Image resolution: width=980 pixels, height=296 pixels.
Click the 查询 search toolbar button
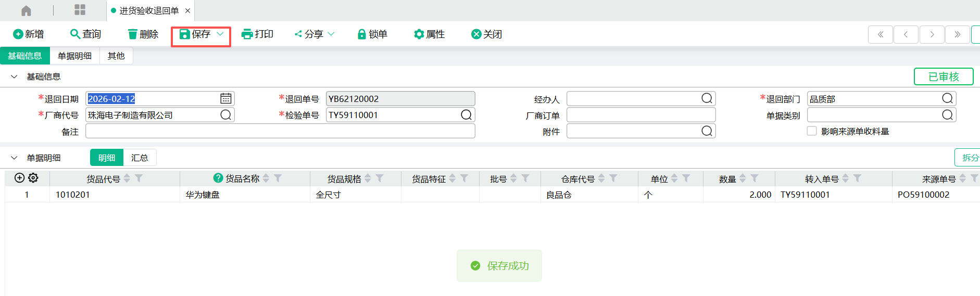(x=86, y=34)
